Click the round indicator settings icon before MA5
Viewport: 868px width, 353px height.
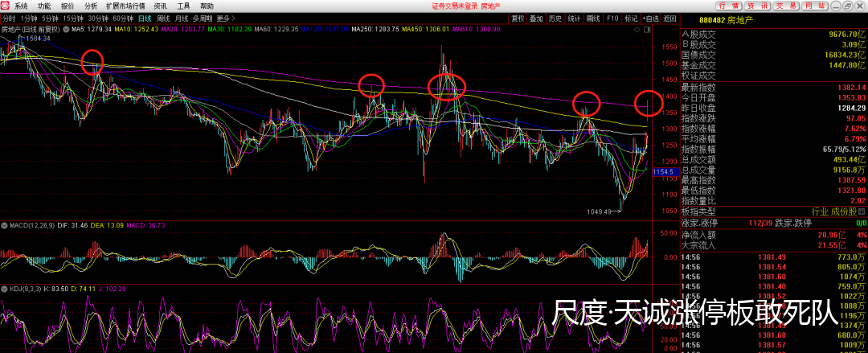click(67, 30)
